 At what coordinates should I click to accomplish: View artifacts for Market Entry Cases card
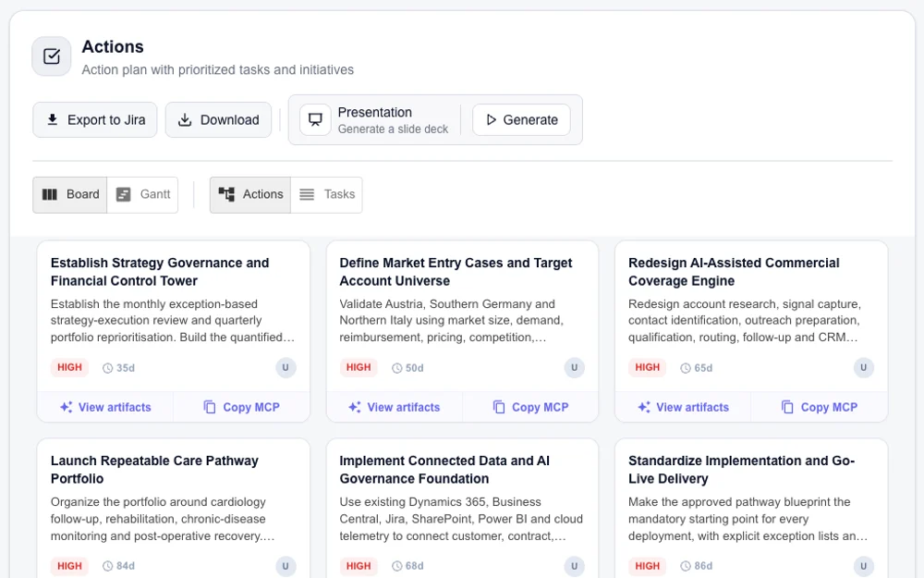[395, 407]
